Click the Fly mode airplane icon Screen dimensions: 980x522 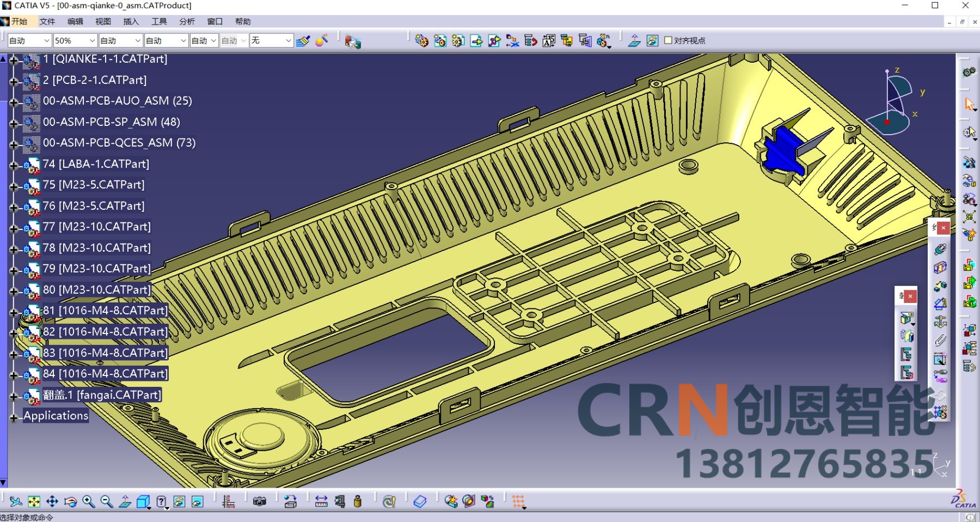pos(16,502)
